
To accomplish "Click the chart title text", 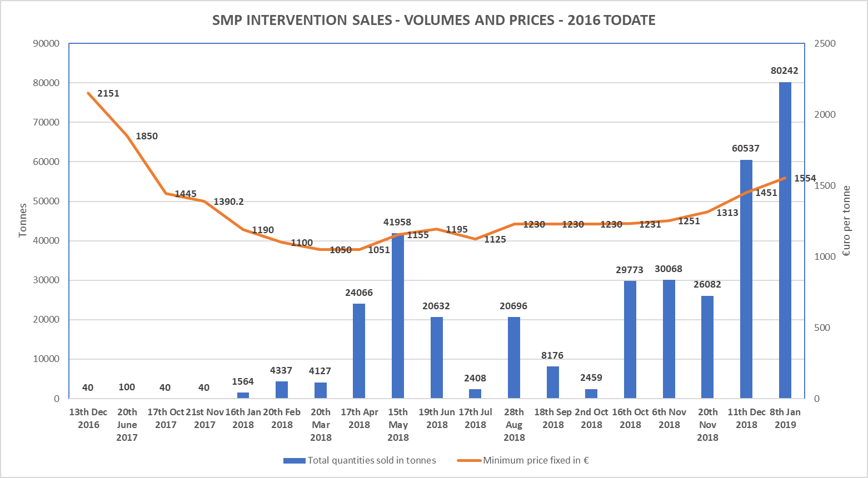I will tap(433, 21).
